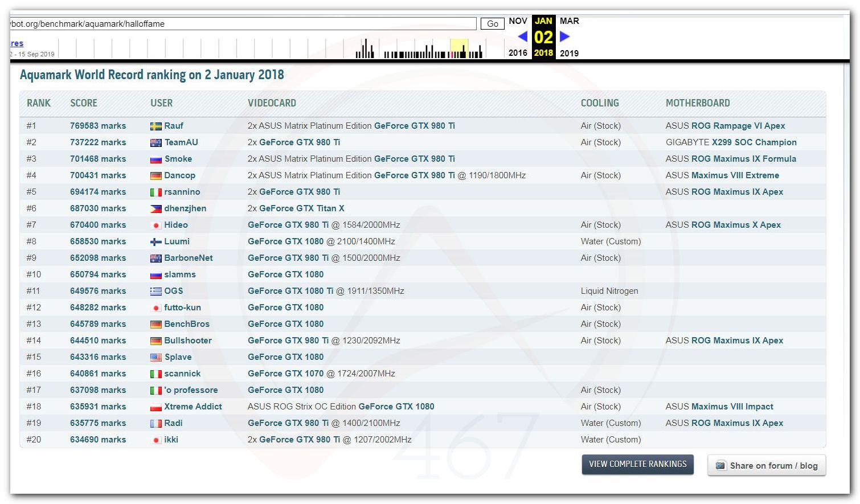The height and width of the screenshot is (504, 860).
Task: Click the French flag beside Radi
Action: pyautogui.click(x=155, y=424)
